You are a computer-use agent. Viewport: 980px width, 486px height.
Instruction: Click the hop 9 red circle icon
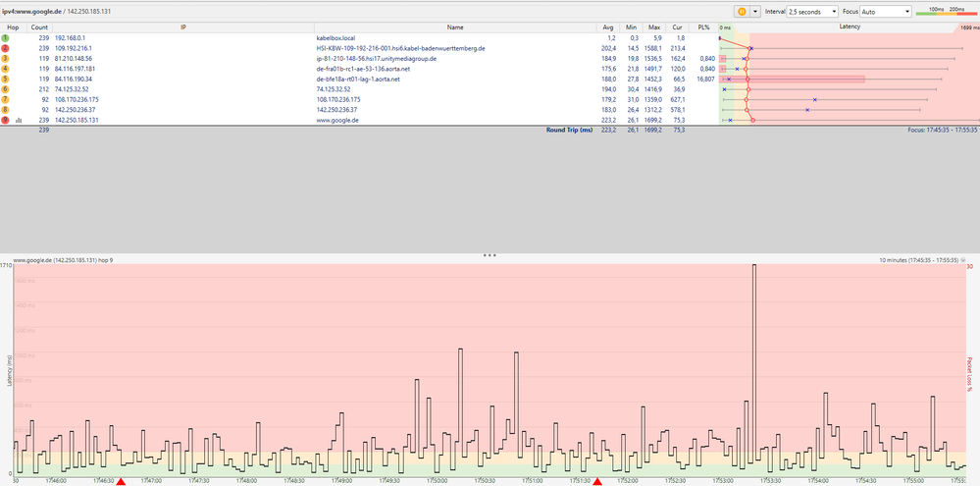point(6,120)
